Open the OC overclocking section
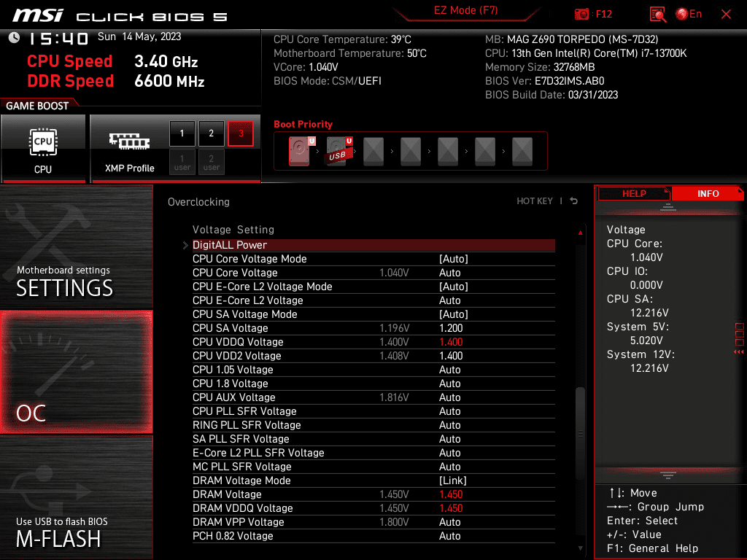747x560 pixels. click(76, 372)
